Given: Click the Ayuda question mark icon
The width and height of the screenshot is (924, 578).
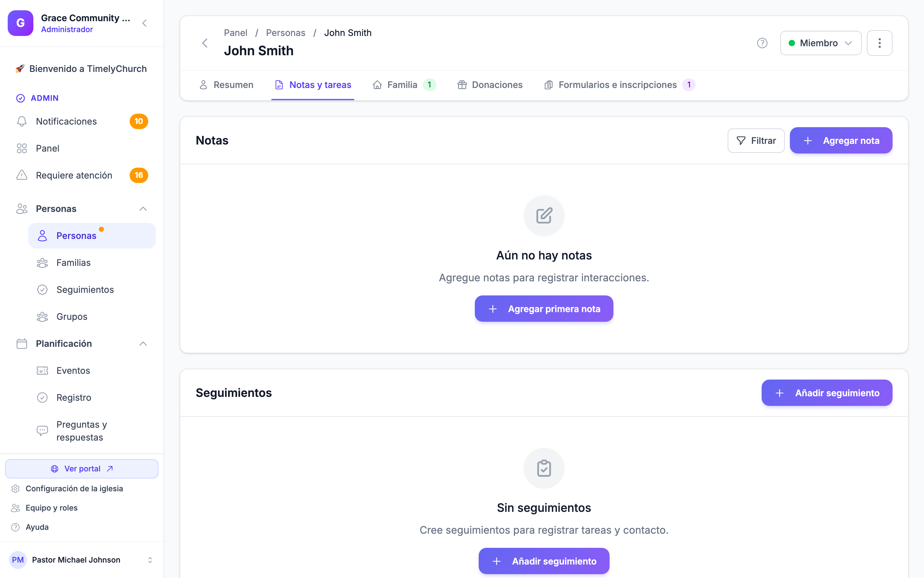Looking at the screenshot, I should point(15,527).
